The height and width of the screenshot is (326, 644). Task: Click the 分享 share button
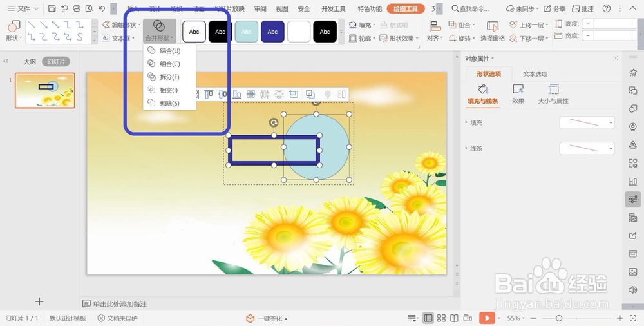click(554, 8)
